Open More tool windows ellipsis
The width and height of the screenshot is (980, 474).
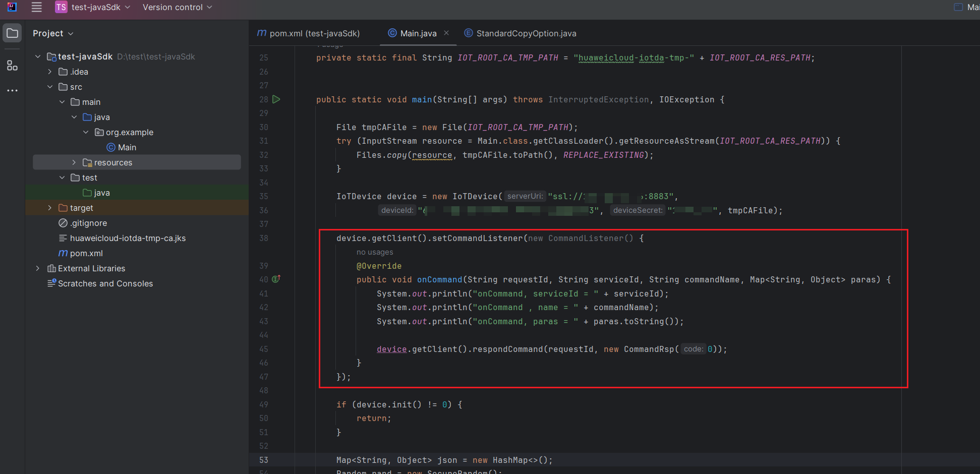click(x=12, y=90)
